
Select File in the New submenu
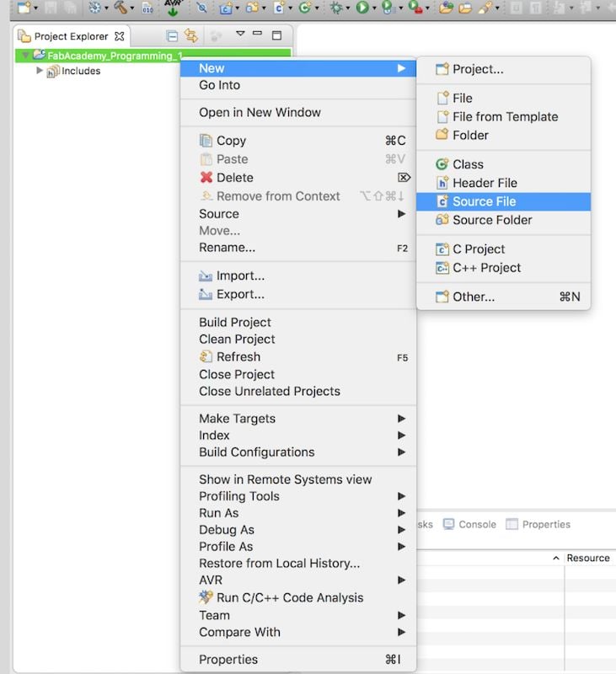pos(503,98)
